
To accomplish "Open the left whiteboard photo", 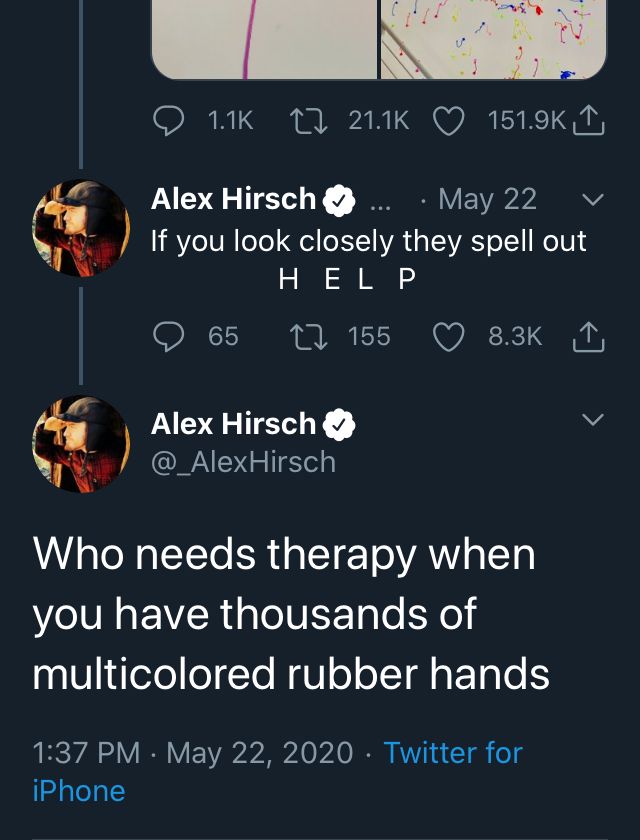I will tap(264, 39).
